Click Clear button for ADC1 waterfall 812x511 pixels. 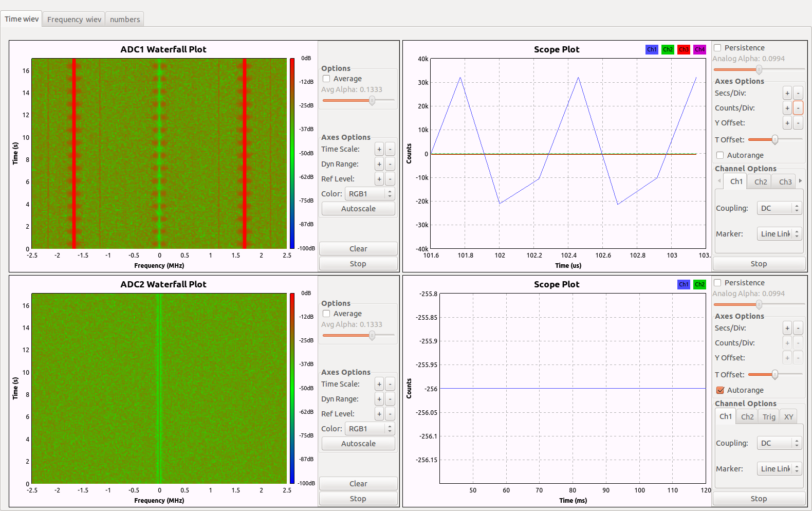[x=358, y=249]
